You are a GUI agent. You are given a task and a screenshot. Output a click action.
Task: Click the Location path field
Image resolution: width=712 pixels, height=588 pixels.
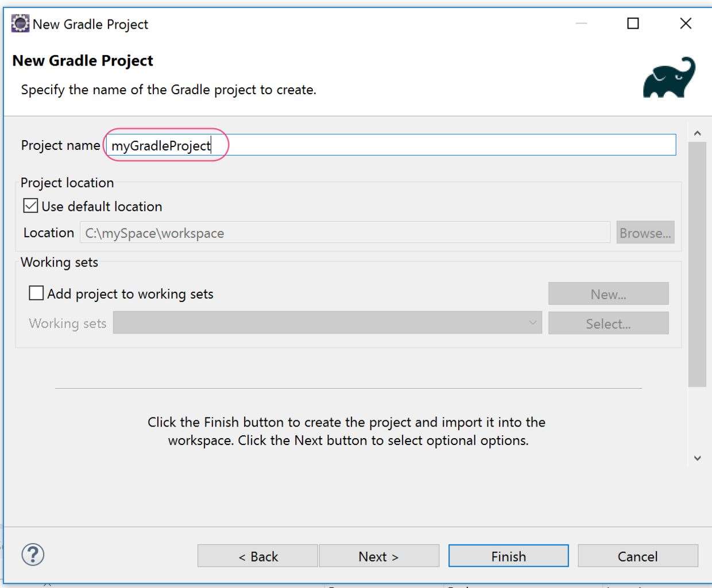pos(345,233)
